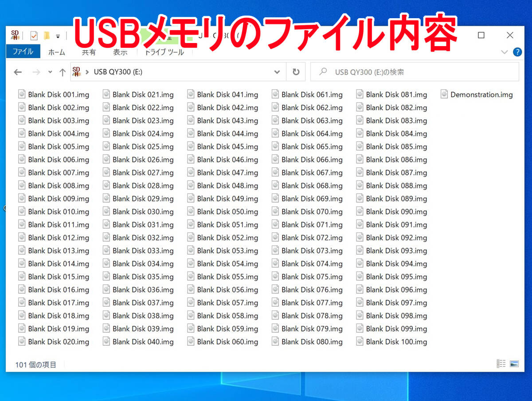Select file name Blank Disk 035.img

point(143,276)
